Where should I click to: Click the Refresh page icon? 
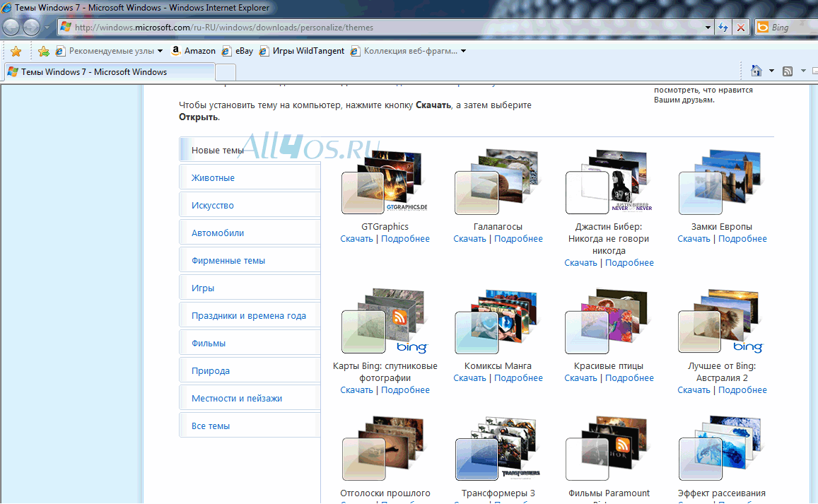click(x=723, y=27)
